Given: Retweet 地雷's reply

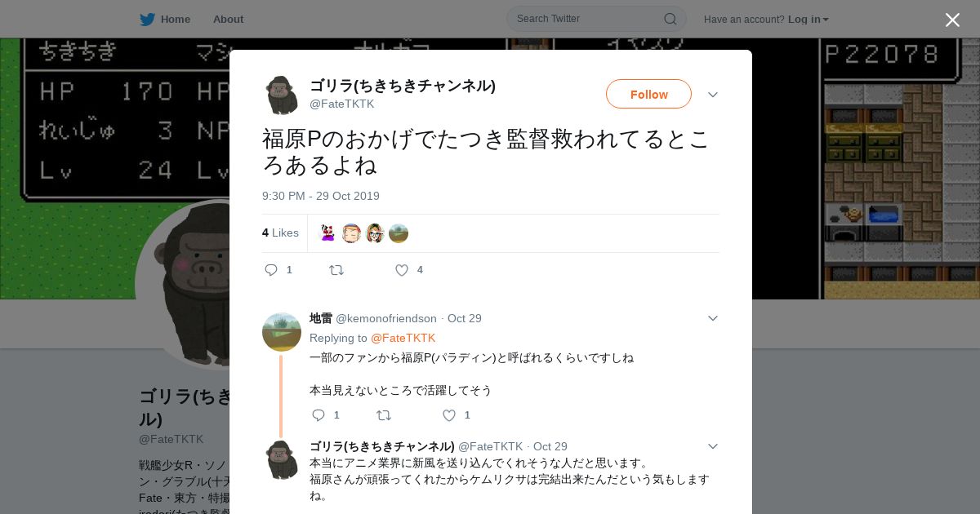Looking at the screenshot, I should [384, 415].
